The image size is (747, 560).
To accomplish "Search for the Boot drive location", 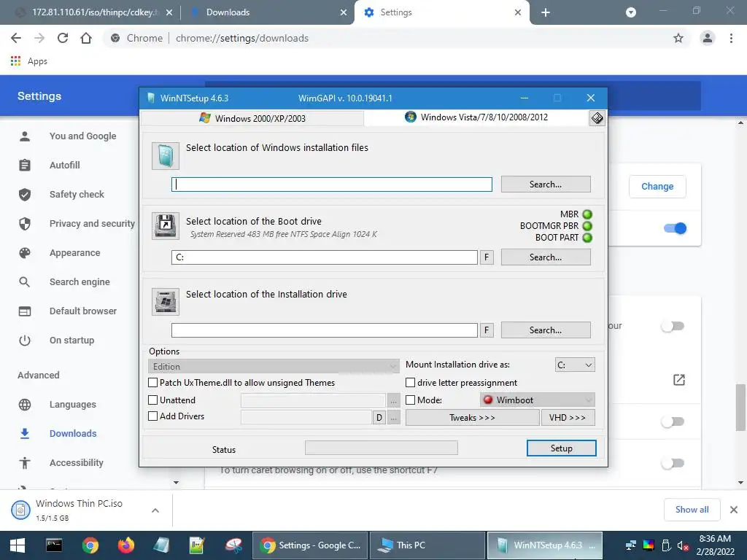I will coord(546,257).
